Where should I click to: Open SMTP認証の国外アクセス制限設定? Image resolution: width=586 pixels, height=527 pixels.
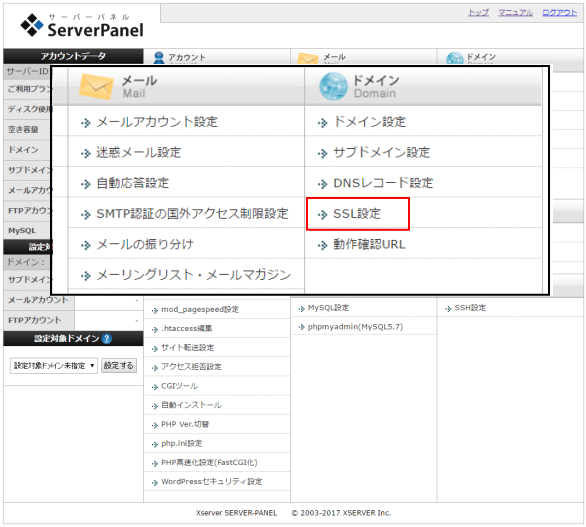pyautogui.click(x=192, y=214)
